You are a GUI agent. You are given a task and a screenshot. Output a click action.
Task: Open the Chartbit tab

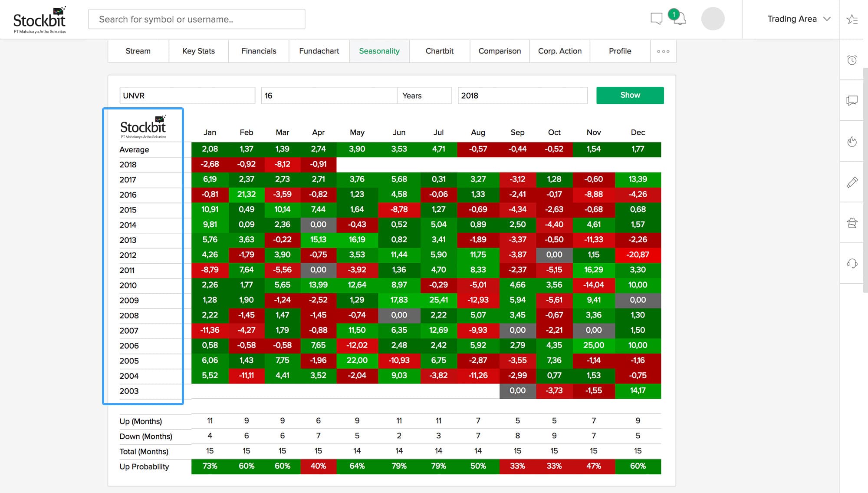[439, 51]
